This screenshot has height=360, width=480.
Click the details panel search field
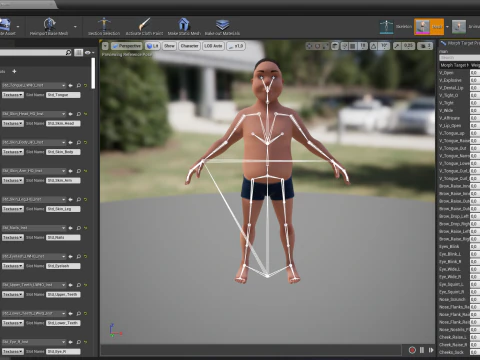click(x=32, y=52)
